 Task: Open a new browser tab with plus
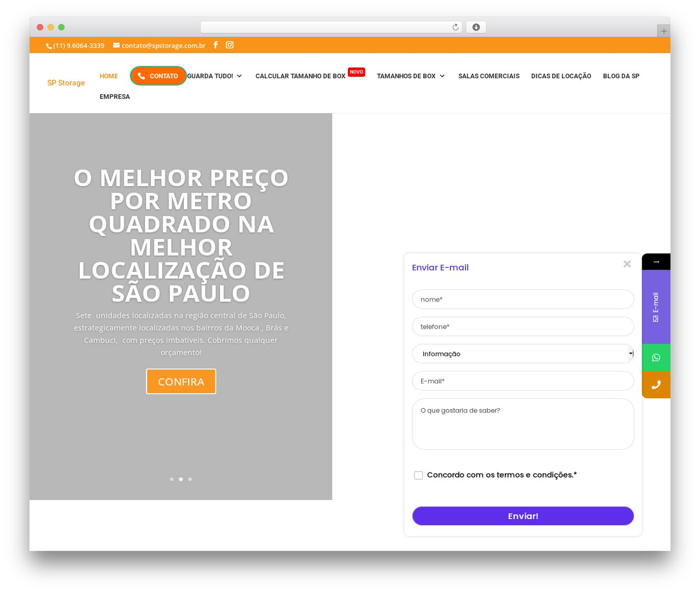[663, 31]
